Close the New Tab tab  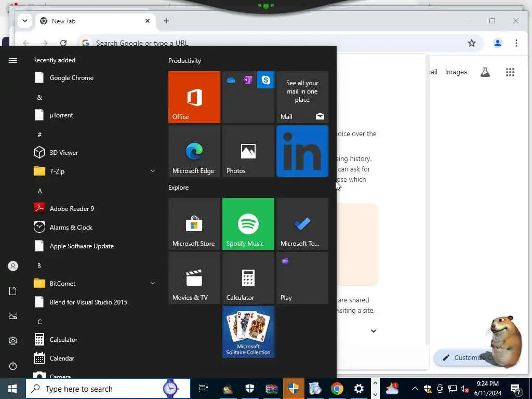[x=148, y=21]
